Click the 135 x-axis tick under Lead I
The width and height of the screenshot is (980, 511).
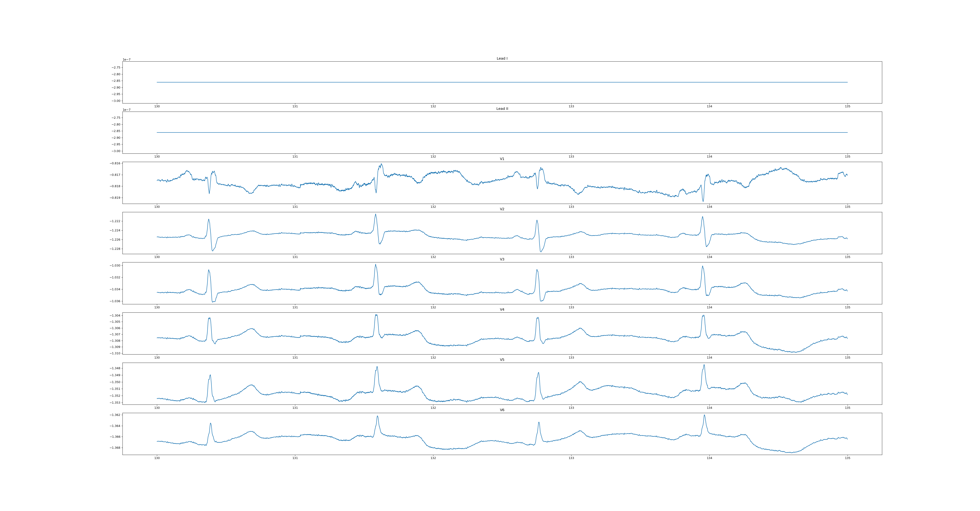click(x=847, y=106)
